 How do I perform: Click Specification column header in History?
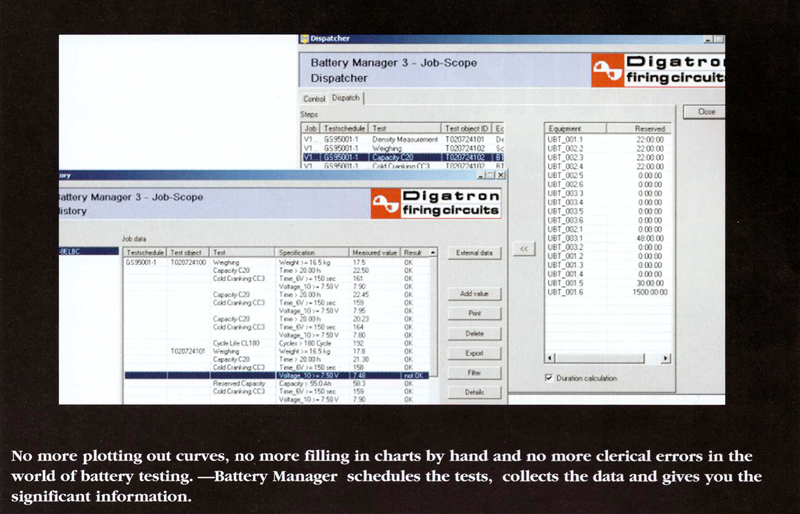(x=312, y=252)
